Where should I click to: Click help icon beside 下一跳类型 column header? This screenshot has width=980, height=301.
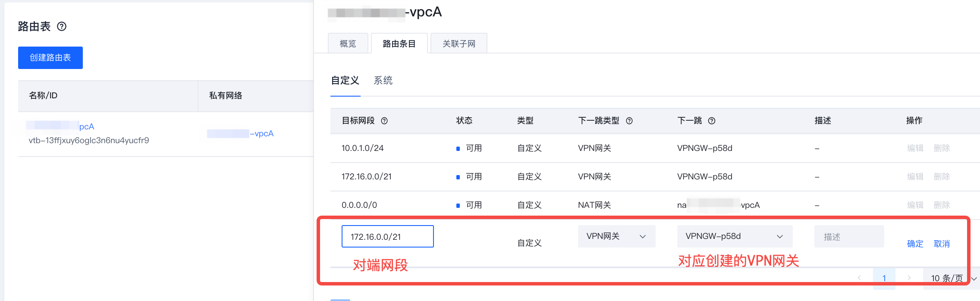click(629, 121)
